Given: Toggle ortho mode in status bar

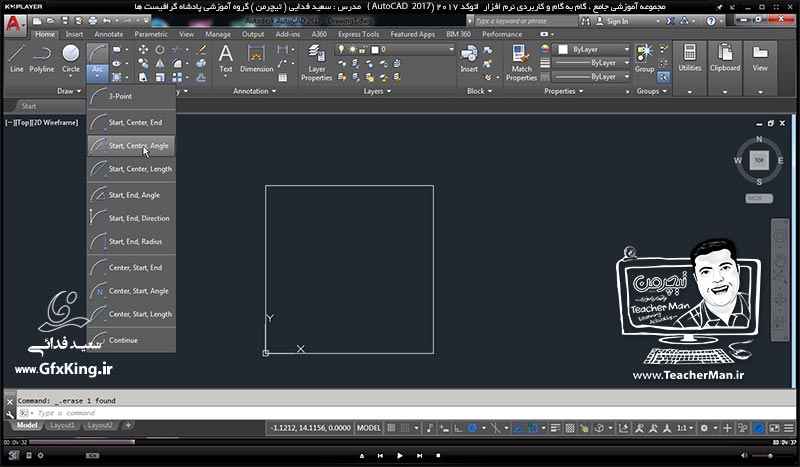Looking at the screenshot, I should (459, 428).
